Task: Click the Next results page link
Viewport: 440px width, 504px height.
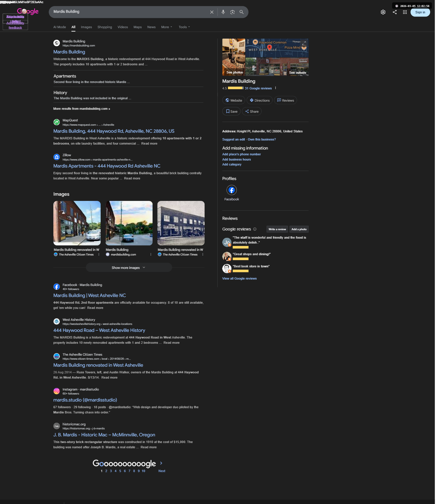Action: (x=162, y=471)
